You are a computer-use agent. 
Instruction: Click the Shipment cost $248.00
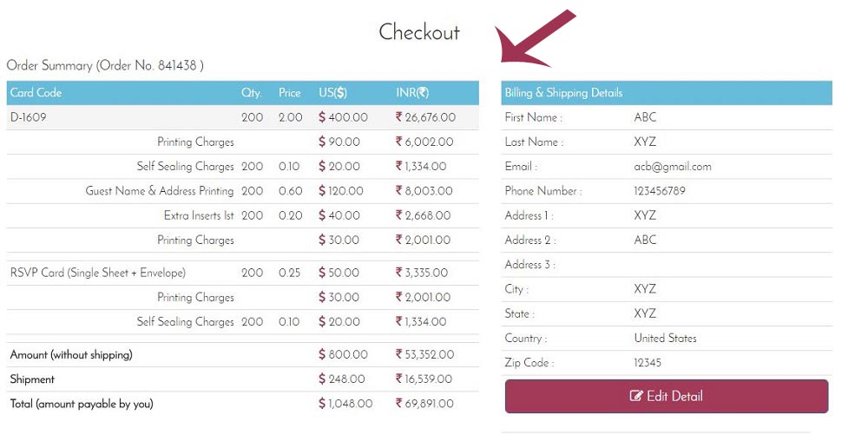tap(341, 379)
